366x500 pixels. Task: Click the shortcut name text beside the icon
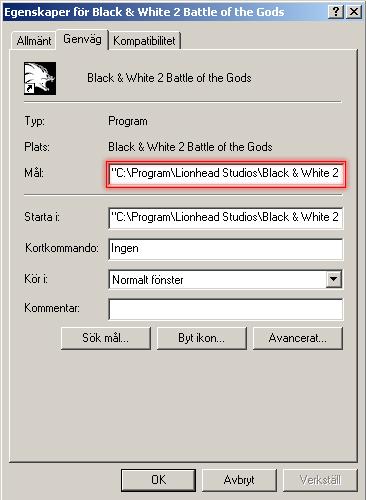click(169, 78)
